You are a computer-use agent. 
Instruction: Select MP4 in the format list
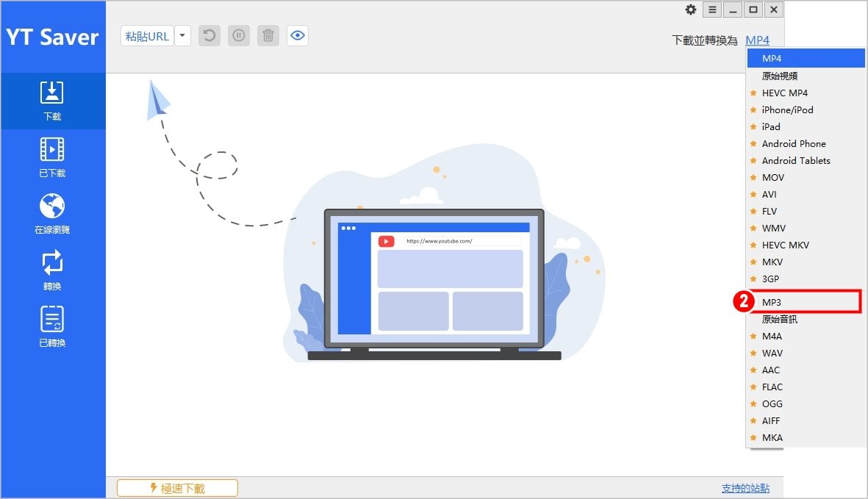click(806, 58)
